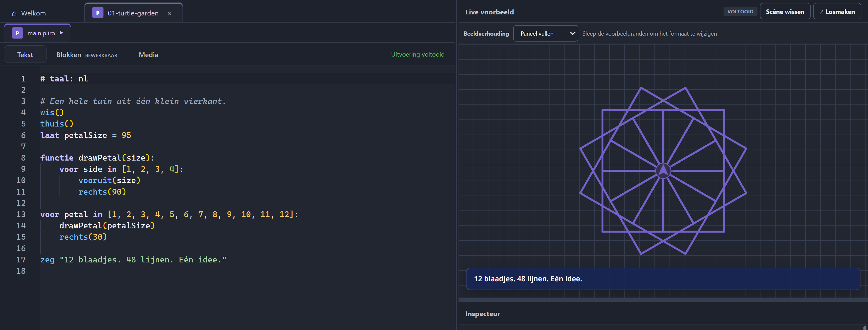Viewport: 868px width, 330px height.
Task: Switch to the Tekst editor view
Action: click(25, 54)
